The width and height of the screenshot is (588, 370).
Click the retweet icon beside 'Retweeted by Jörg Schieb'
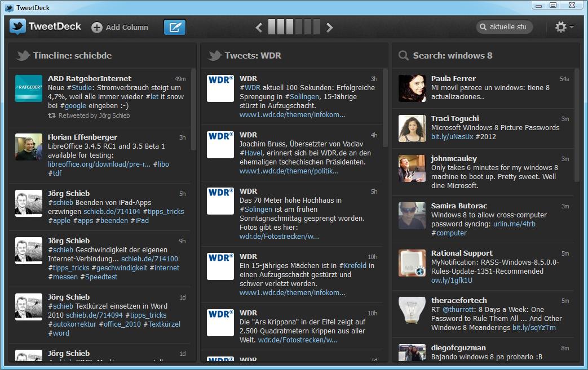pyautogui.click(x=52, y=115)
